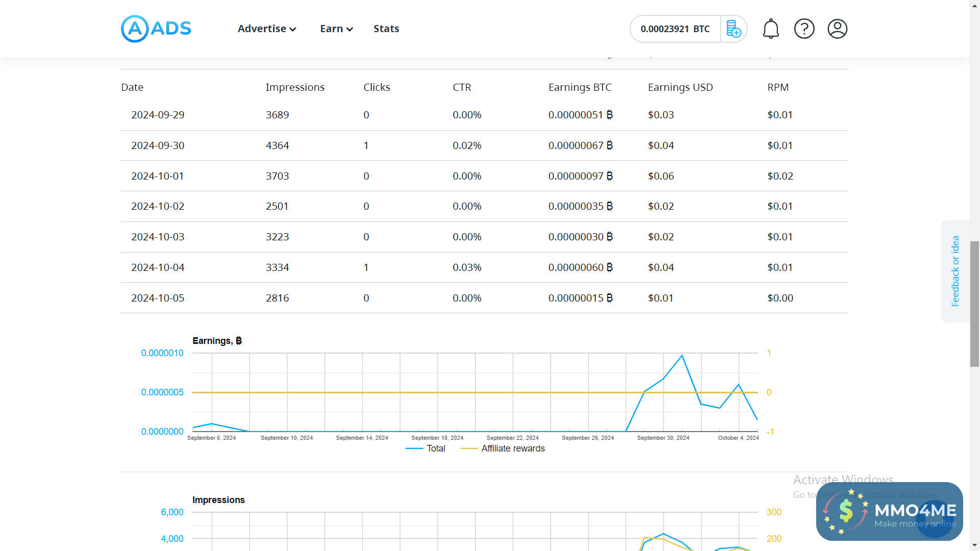Expand the Earn dropdown menu
980x551 pixels.
tap(336, 29)
